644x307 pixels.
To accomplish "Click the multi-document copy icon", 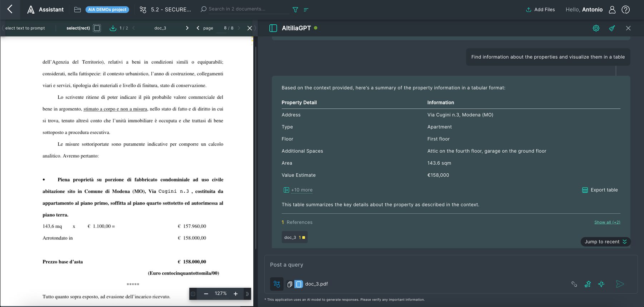I will point(290,284).
